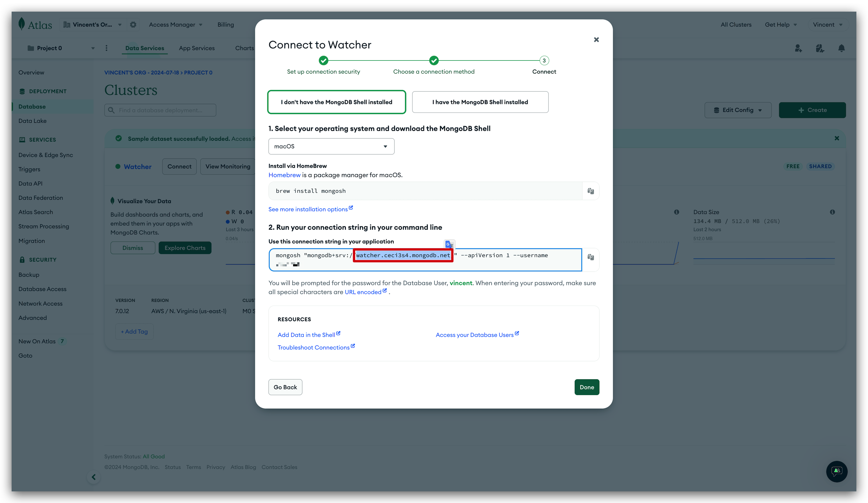Click the invite user icon
This screenshot has width=868, height=503.
click(x=798, y=48)
